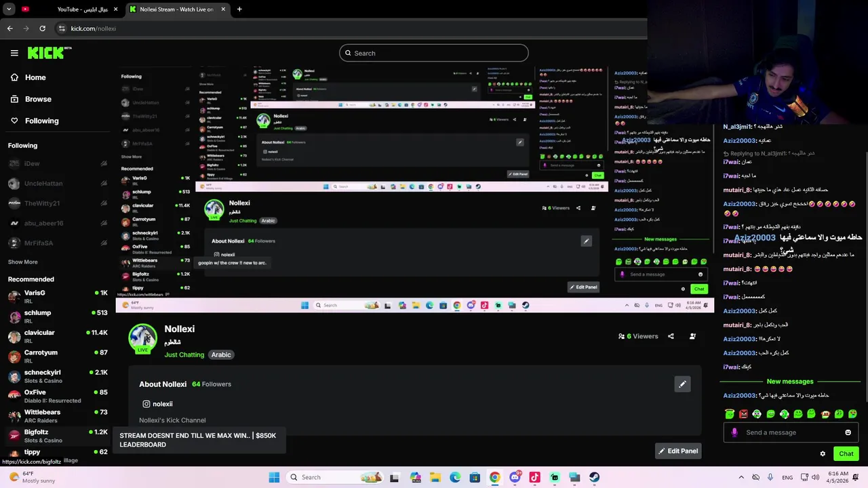The width and height of the screenshot is (868, 488).
Task: Open MrFifaSA channel in Following list
Action: coord(57,243)
